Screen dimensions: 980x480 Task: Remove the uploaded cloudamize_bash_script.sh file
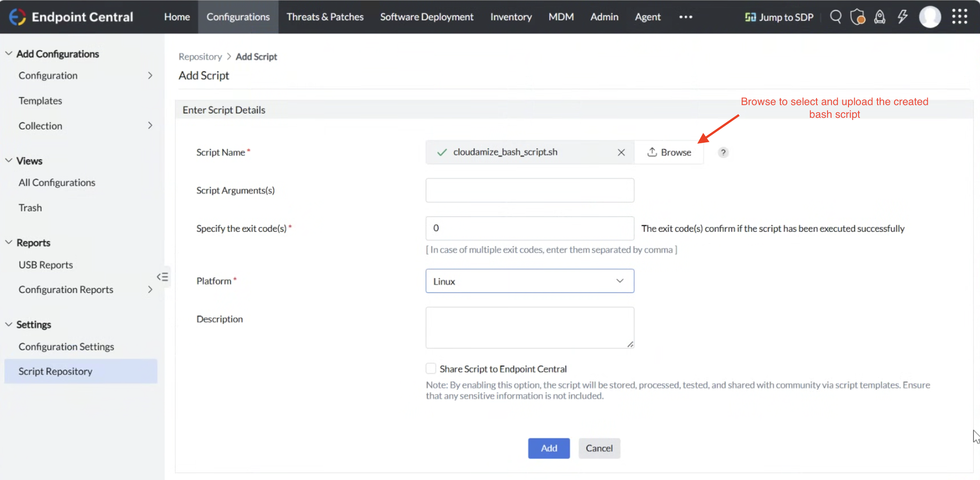pos(621,152)
